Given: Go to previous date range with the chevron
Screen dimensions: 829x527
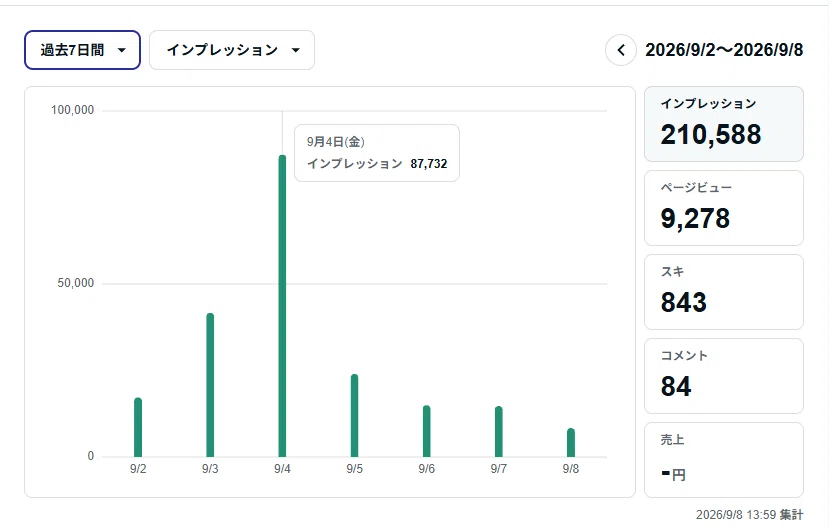Looking at the screenshot, I should coord(621,50).
